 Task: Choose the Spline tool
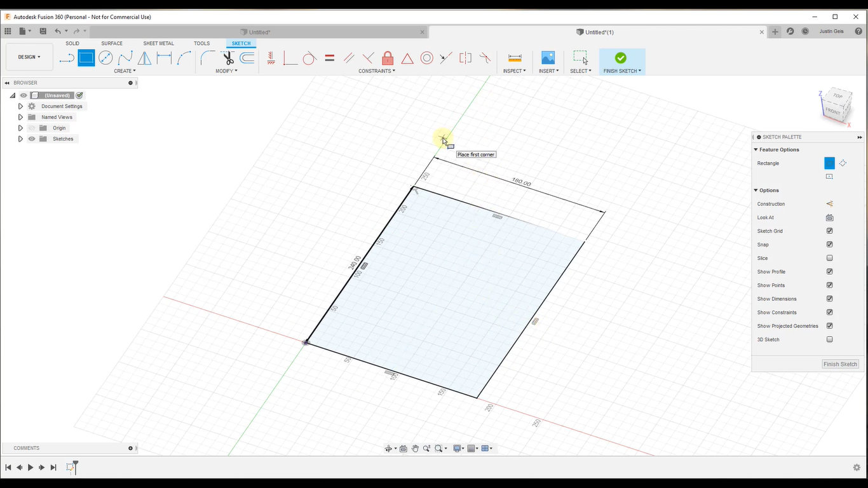tap(125, 58)
